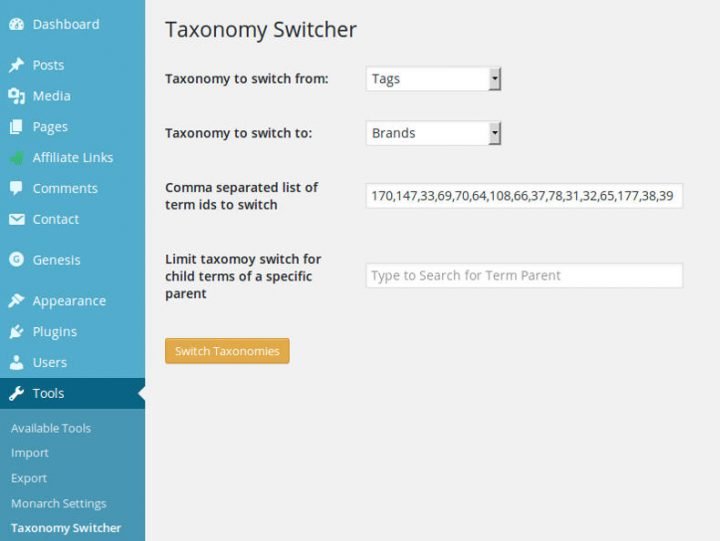Screen dimensions: 720x541
Task: Open Affiliate Links menu item
Action: pos(73,158)
